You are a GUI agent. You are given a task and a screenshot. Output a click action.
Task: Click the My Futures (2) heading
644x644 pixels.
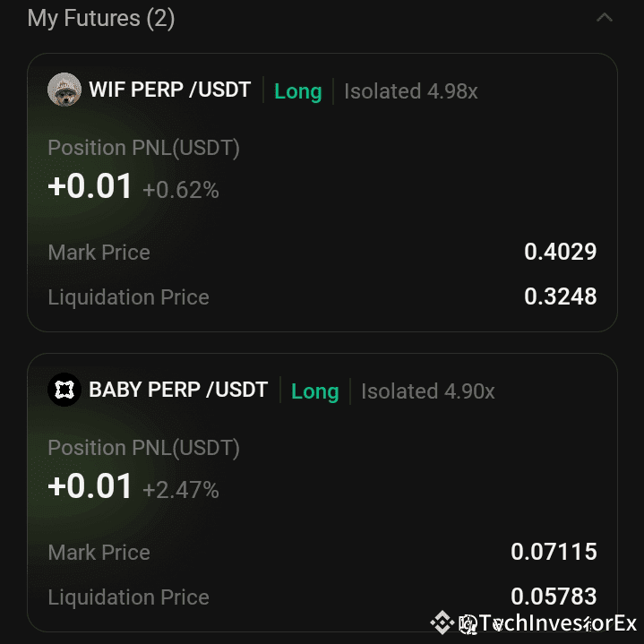101,19
